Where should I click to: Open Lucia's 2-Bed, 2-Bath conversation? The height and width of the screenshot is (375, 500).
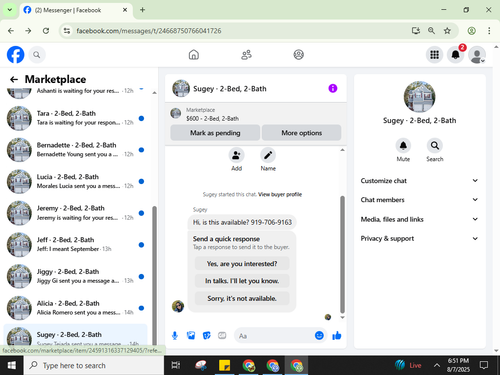(x=75, y=181)
